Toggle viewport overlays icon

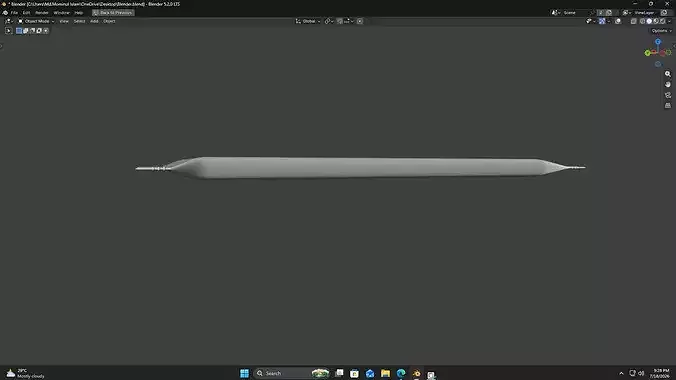[618, 21]
